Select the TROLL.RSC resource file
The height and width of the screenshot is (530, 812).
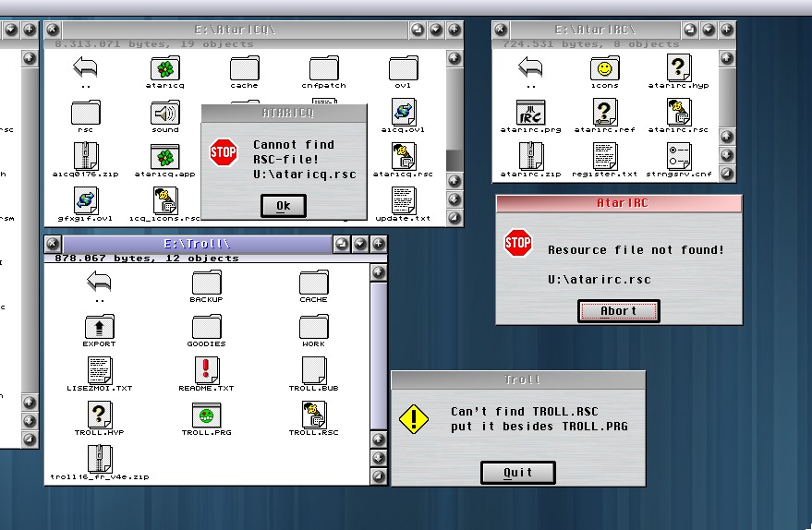coord(313,415)
